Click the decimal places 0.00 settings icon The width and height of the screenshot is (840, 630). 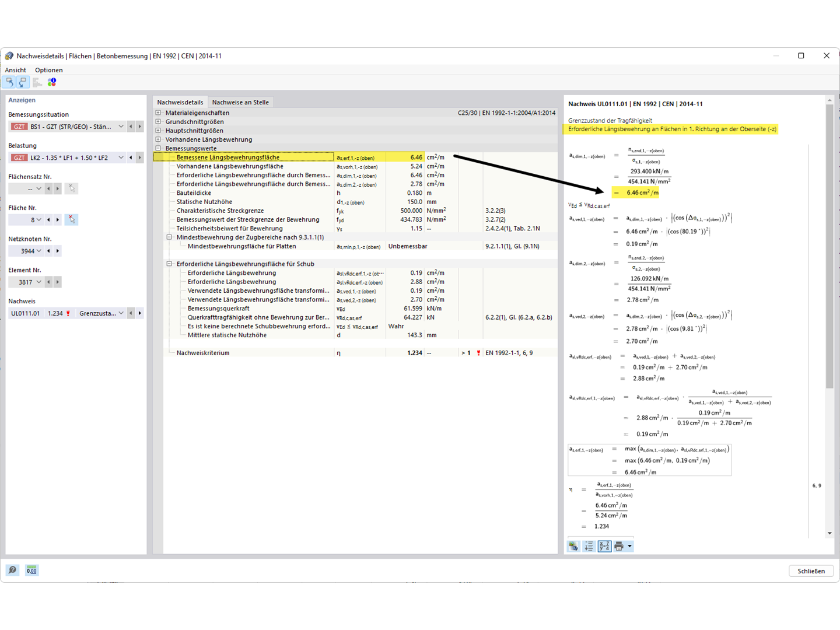pyautogui.click(x=32, y=570)
